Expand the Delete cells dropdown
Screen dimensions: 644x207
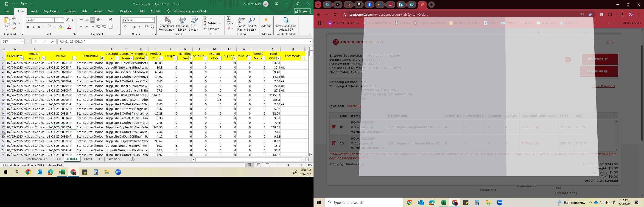[220, 23]
